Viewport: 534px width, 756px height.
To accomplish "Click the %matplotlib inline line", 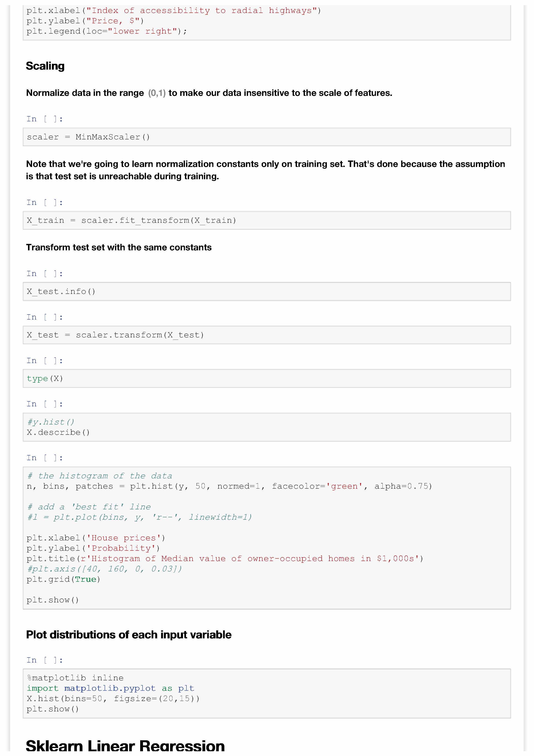I will click(x=75, y=678).
